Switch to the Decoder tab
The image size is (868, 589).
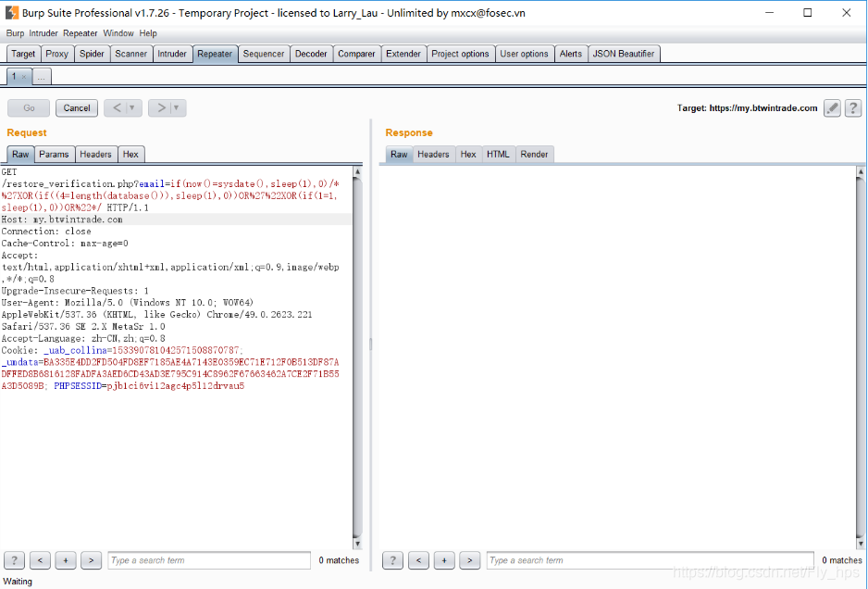[311, 54]
